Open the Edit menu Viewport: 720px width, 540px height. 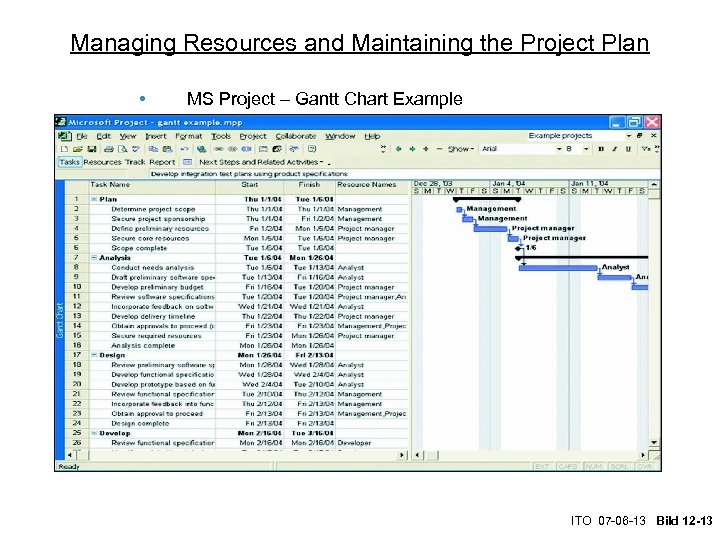coord(103,136)
